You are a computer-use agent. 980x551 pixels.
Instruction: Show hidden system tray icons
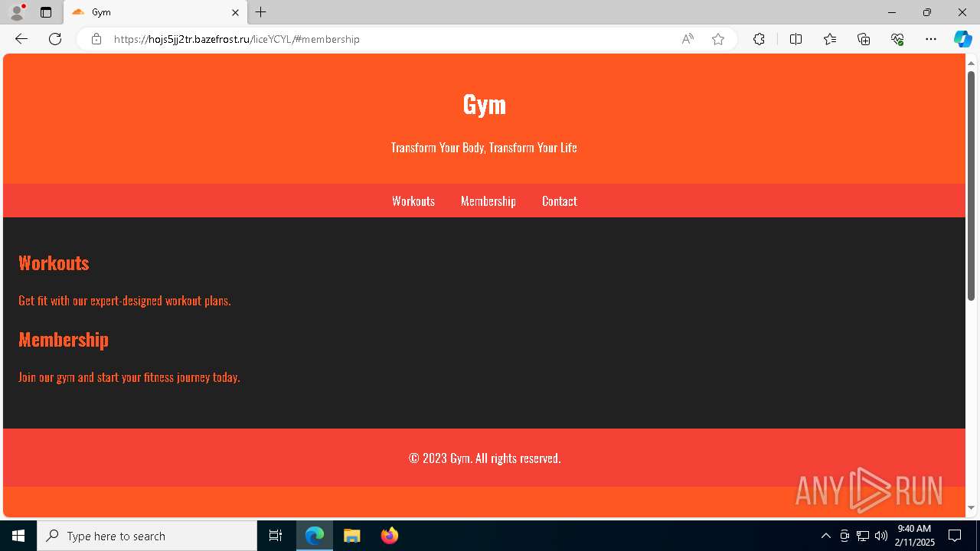[825, 536]
